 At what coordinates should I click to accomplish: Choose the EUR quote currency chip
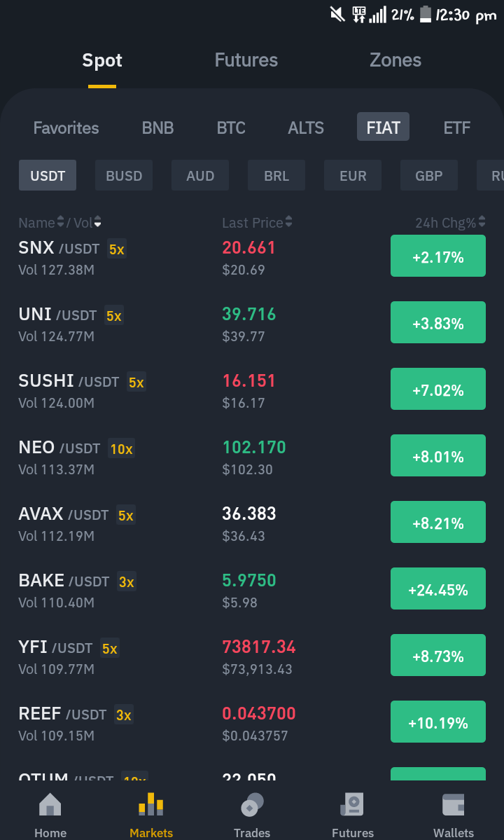(x=353, y=175)
